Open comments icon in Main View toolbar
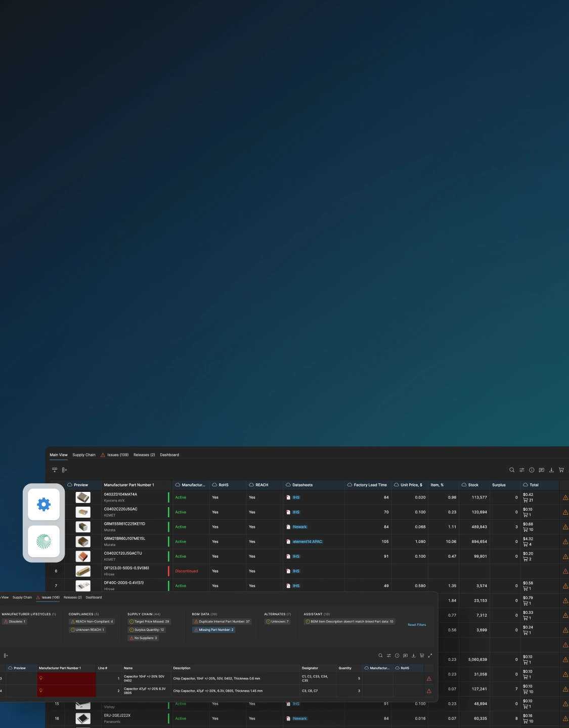Viewport: 569px width, 728px height. click(541, 470)
